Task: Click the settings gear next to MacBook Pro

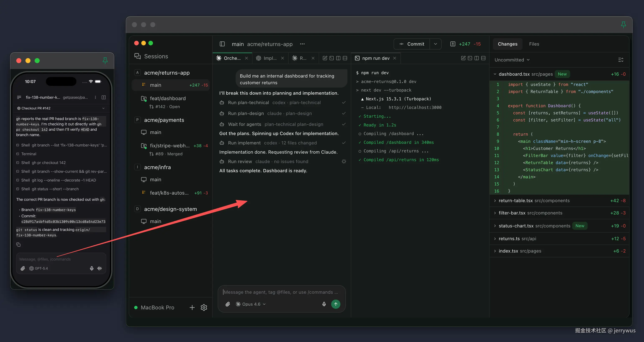Action: coord(204,308)
